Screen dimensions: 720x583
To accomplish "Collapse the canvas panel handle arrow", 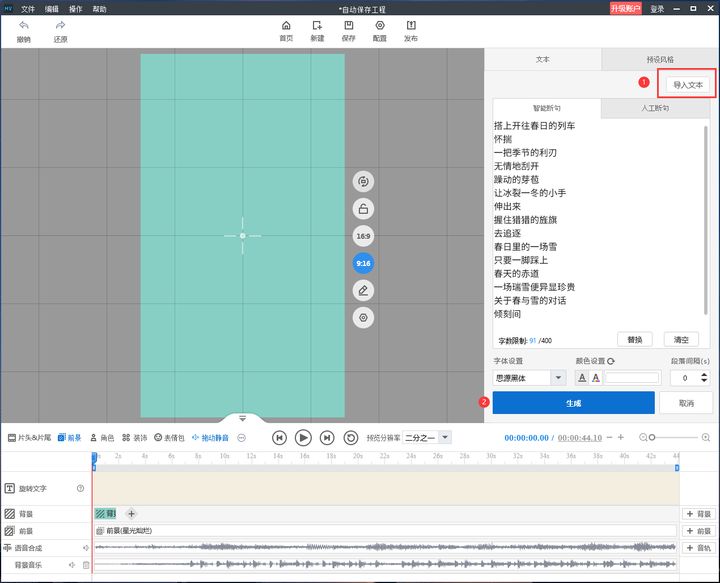I will (x=242, y=418).
